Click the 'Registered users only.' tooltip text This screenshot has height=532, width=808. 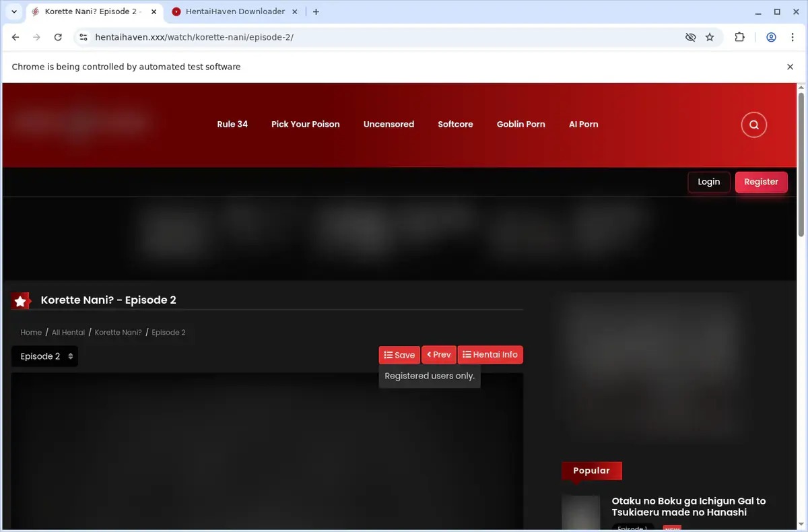pos(430,376)
